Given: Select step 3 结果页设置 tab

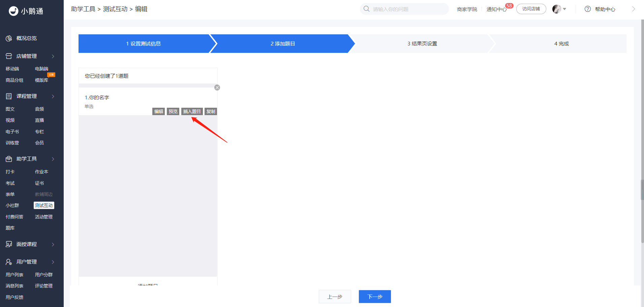Looking at the screenshot, I should pos(422,43).
